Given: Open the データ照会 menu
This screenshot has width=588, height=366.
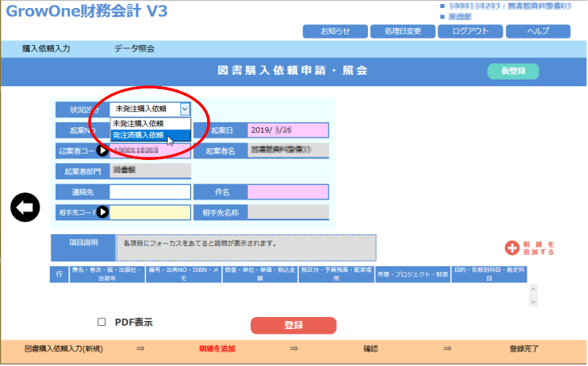Looking at the screenshot, I should click(135, 49).
